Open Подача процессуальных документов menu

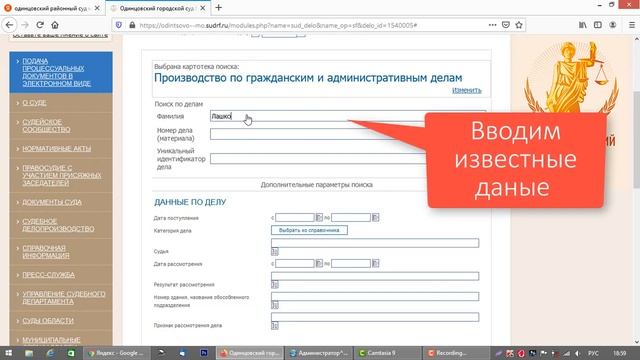click(61, 72)
